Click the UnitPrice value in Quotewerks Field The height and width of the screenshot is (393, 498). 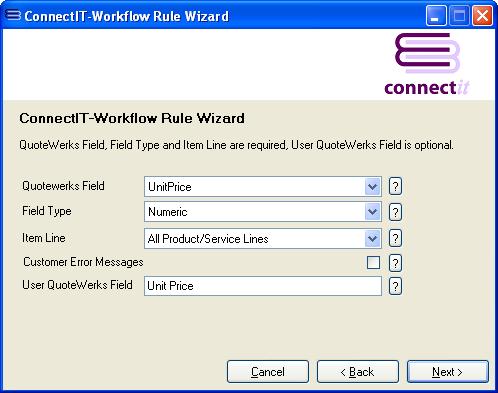(x=170, y=187)
